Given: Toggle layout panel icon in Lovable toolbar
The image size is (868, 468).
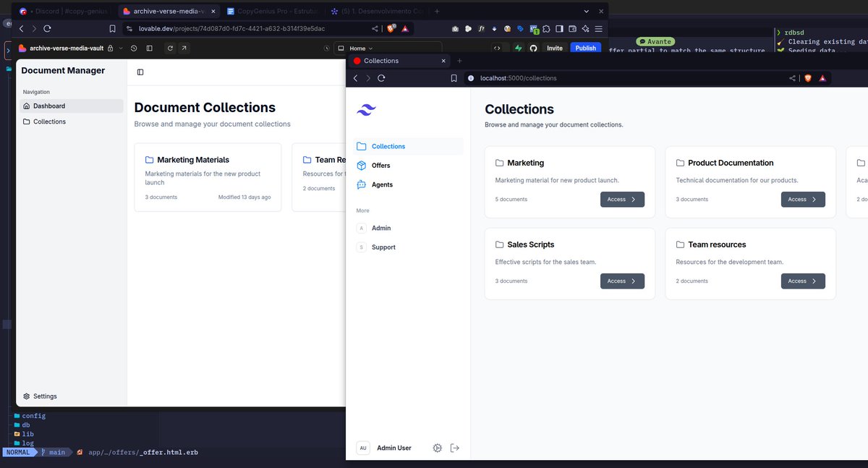Looking at the screenshot, I should [x=150, y=48].
